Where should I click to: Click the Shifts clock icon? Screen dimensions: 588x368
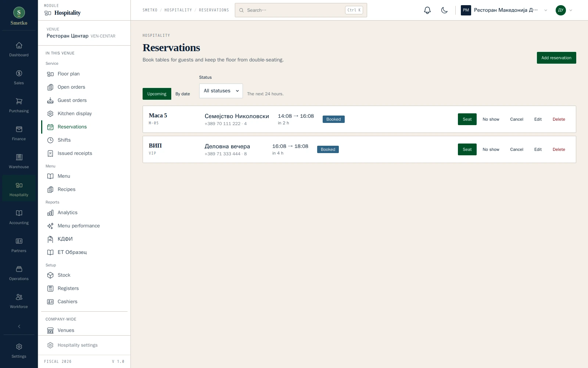coord(50,140)
